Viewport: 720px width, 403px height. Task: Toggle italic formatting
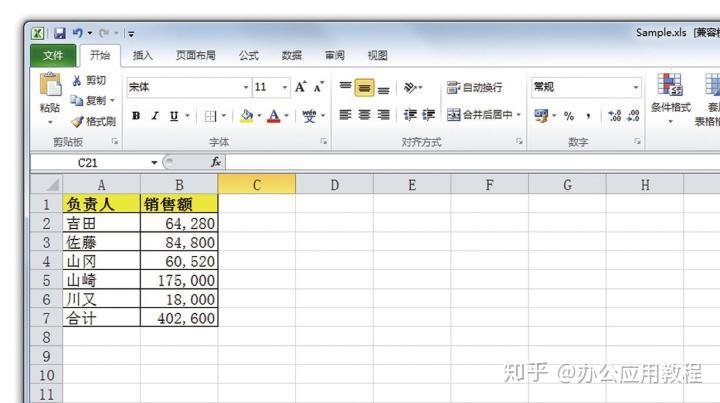(155, 116)
